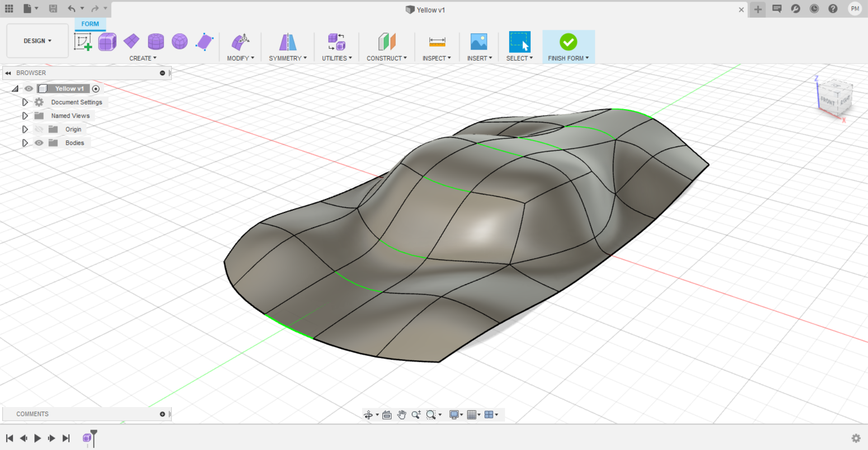Minimize the BROWSER panel dot button
This screenshot has width=868, height=450.
click(162, 73)
